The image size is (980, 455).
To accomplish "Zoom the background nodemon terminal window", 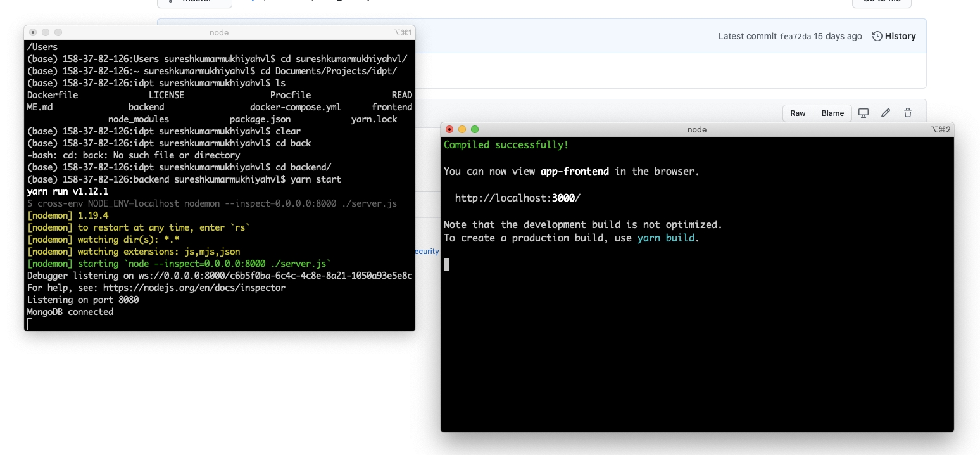I will click(58, 32).
